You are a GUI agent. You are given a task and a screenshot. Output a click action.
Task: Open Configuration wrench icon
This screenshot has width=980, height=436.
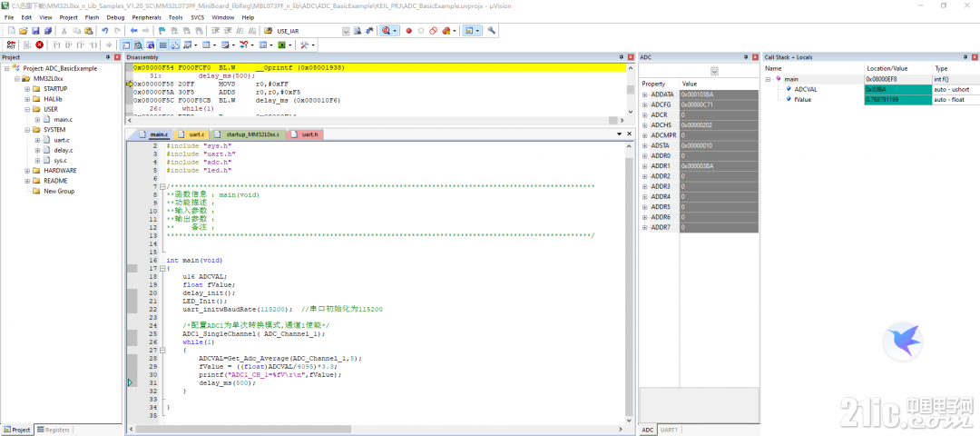491,31
